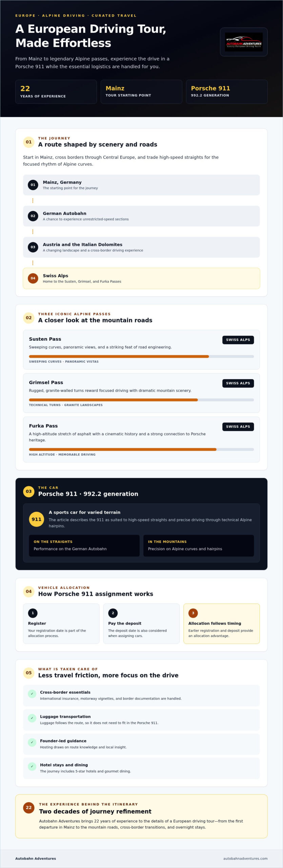This screenshot has height=868, width=283.
Task: Click the Autobahn Adventures logo
Action: coord(244,42)
